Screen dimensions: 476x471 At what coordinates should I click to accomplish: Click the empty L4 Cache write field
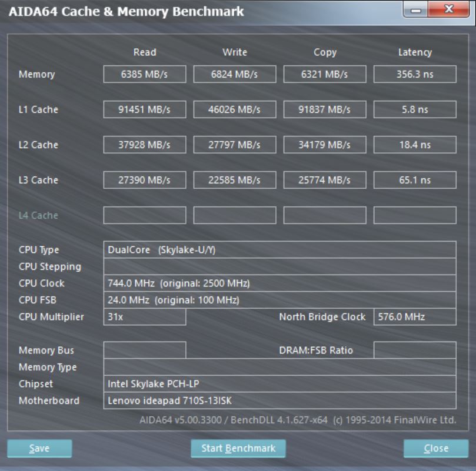pos(235,215)
